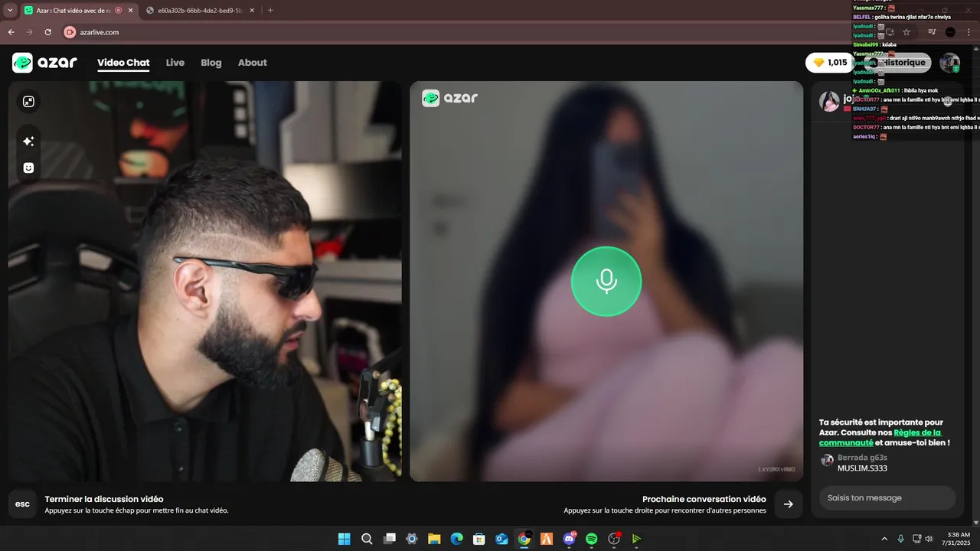Open the tab search dropdown arrow
The width and height of the screenshot is (980, 551).
(x=10, y=11)
